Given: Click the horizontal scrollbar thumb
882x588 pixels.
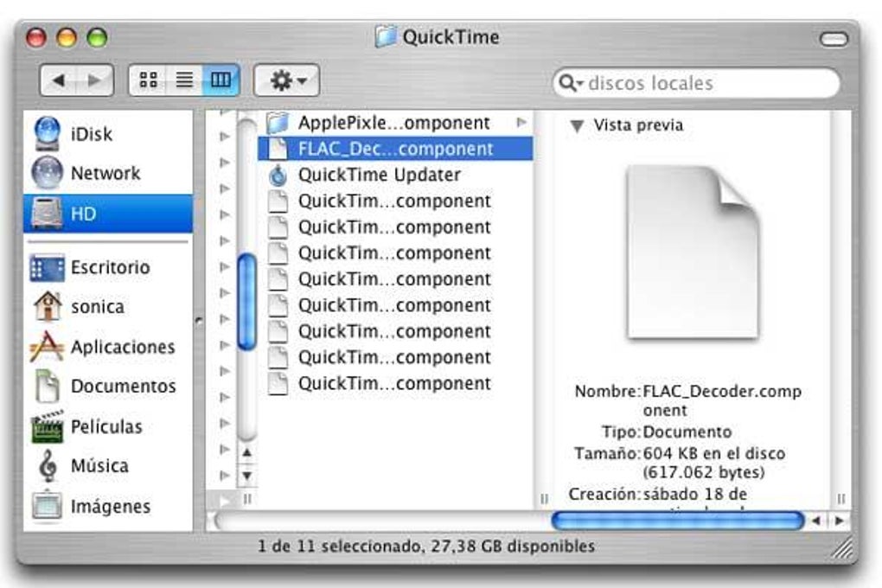Looking at the screenshot, I should click(678, 521).
